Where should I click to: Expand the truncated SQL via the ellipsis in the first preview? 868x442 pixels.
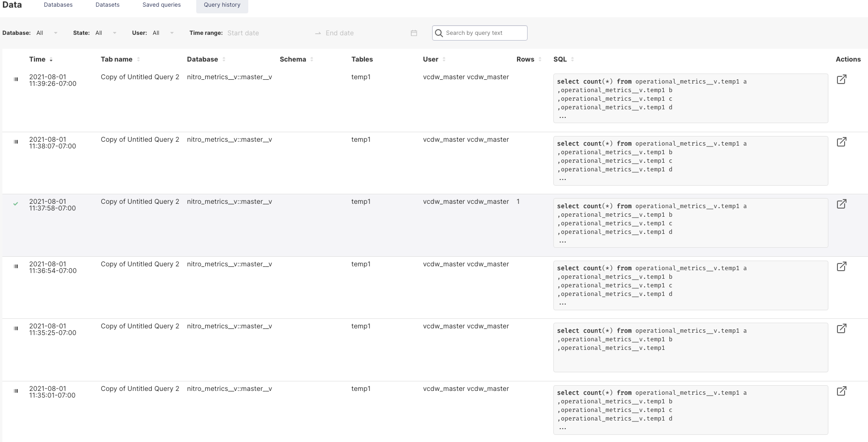click(562, 116)
